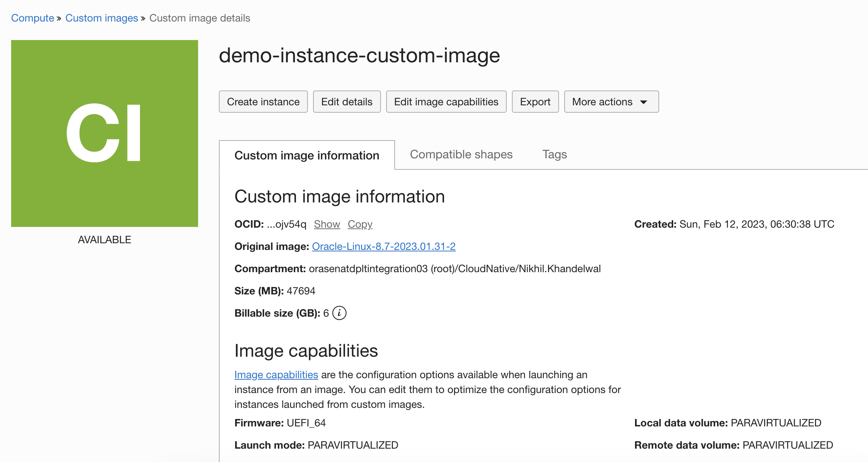The height and width of the screenshot is (462, 868).
Task: Navigate to Compute via breadcrumb
Action: 32,17
